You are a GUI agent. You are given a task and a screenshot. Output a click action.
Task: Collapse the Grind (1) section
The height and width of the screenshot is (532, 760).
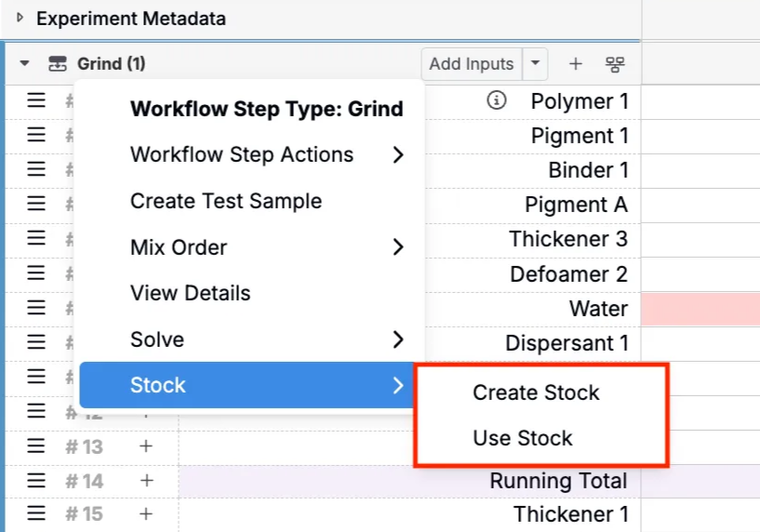click(x=24, y=63)
